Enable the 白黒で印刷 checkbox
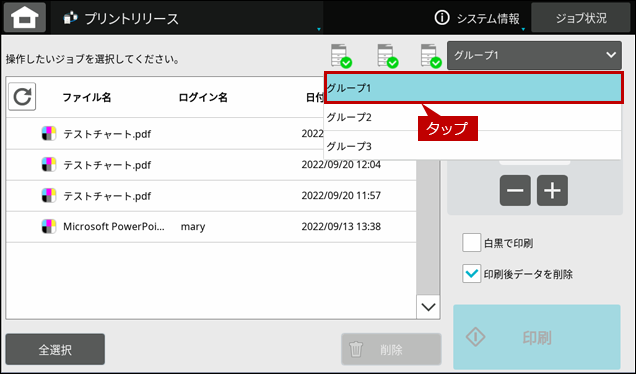Image resolution: width=636 pixels, height=374 pixels. tap(471, 243)
